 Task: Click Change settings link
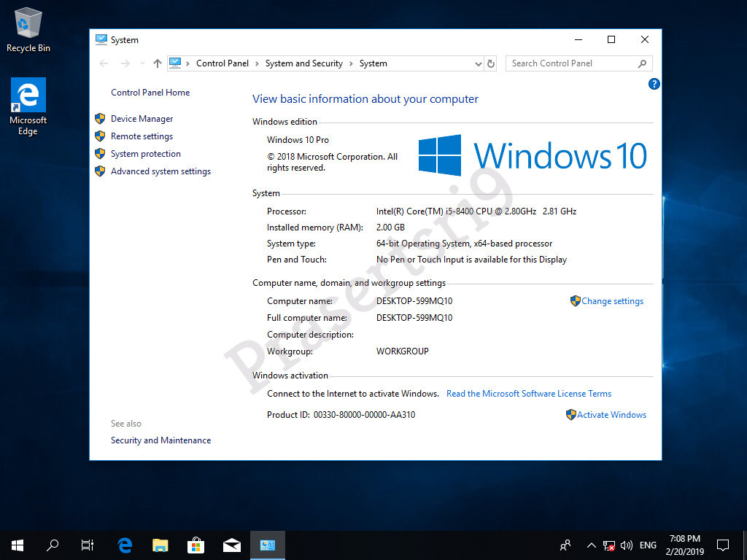612,301
